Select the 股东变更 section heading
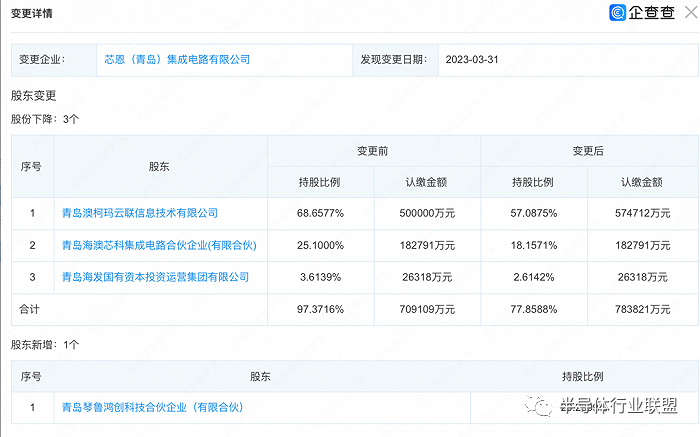 [33, 96]
